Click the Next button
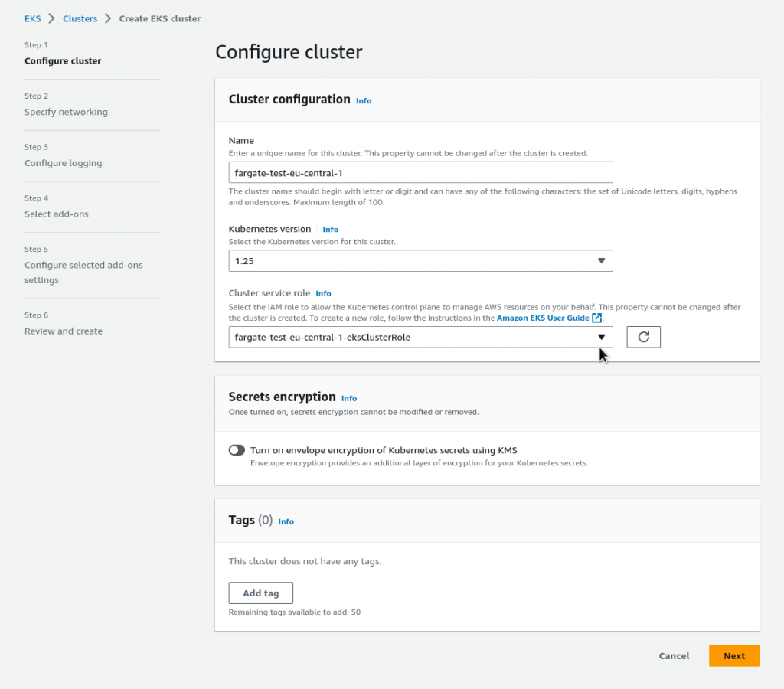The width and height of the screenshot is (784, 689). 733,655
